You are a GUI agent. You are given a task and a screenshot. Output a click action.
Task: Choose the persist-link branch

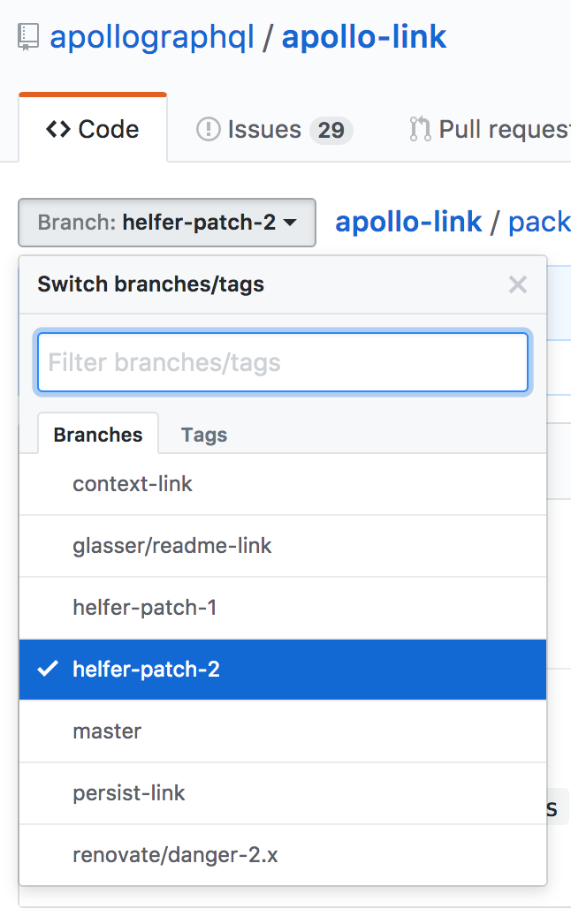point(129,792)
